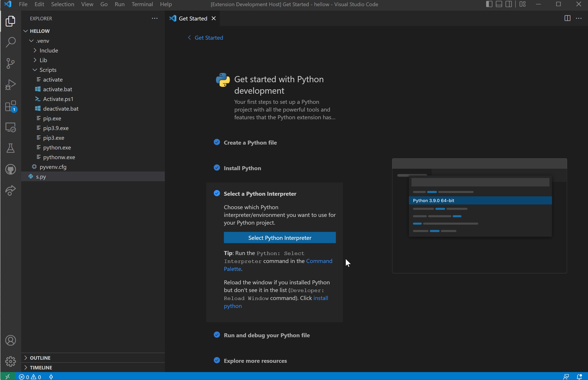Open the Terminal menu
Image resolution: width=588 pixels, height=380 pixels.
coord(142,4)
